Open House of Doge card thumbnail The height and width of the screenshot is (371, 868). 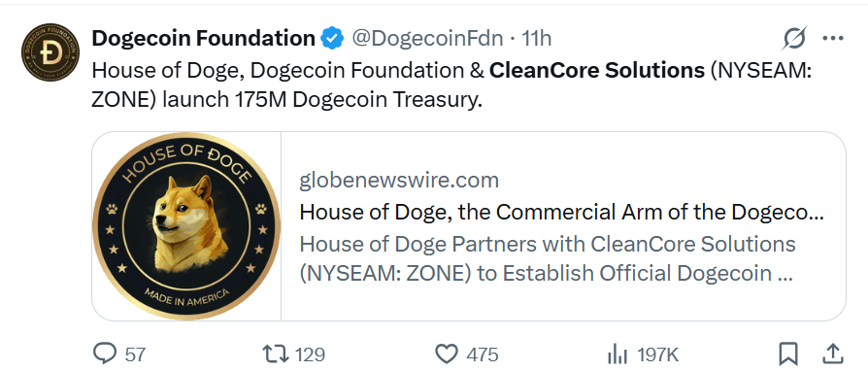(186, 226)
